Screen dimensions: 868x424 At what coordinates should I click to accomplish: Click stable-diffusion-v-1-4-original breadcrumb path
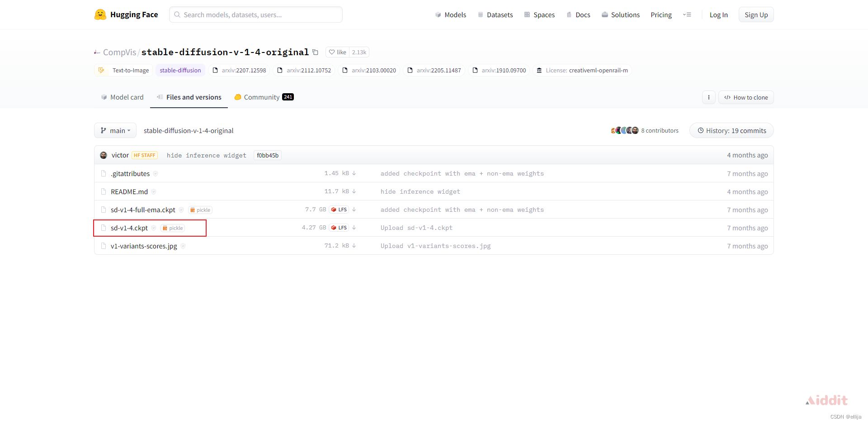pos(189,130)
